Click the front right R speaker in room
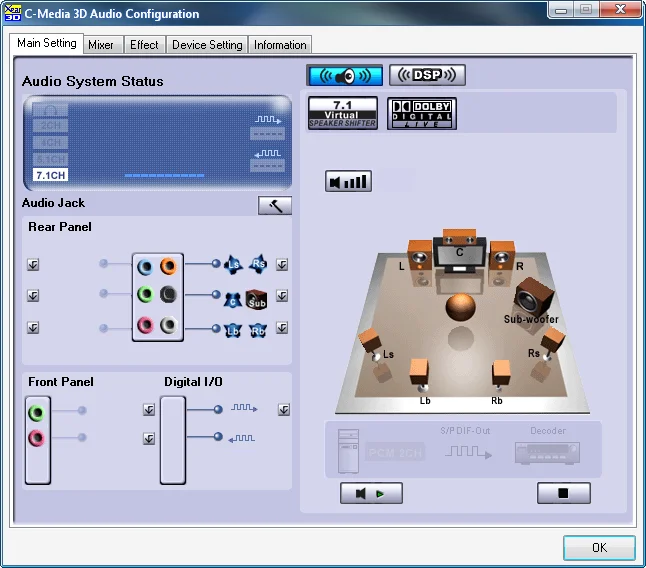 [502, 255]
